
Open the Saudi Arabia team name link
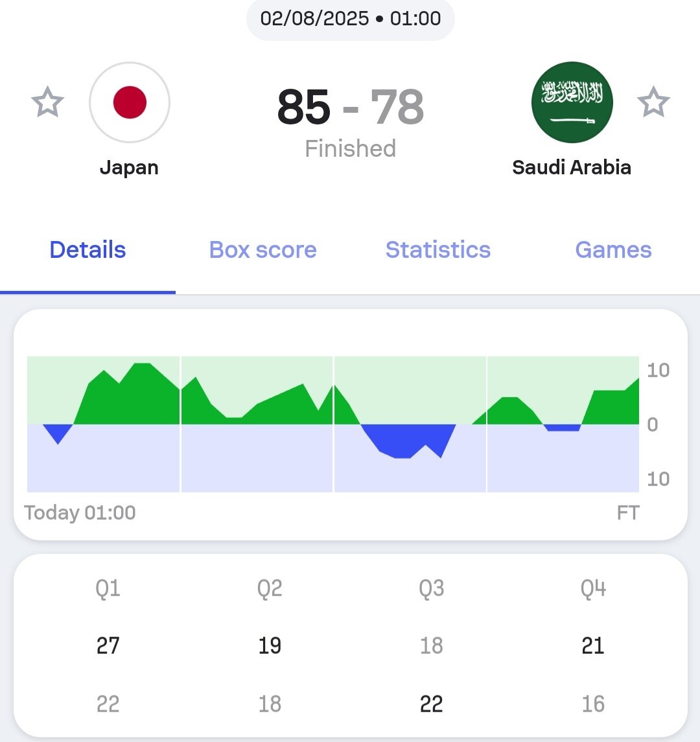pos(571,167)
